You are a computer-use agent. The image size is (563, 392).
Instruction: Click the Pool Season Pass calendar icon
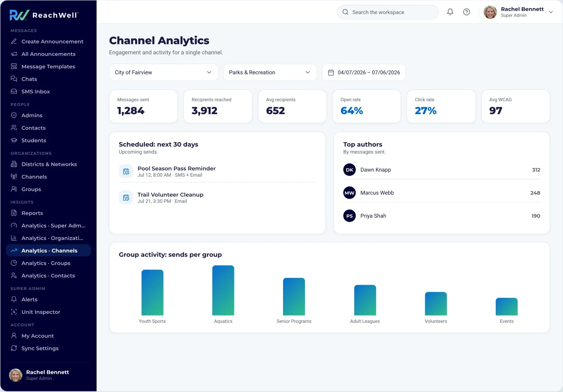pos(126,171)
